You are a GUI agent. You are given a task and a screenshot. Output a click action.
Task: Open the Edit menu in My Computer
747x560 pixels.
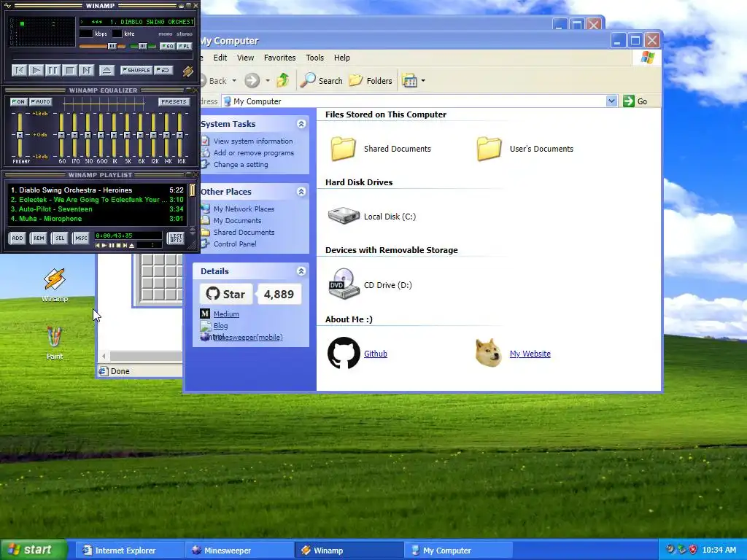[x=220, y=58]
